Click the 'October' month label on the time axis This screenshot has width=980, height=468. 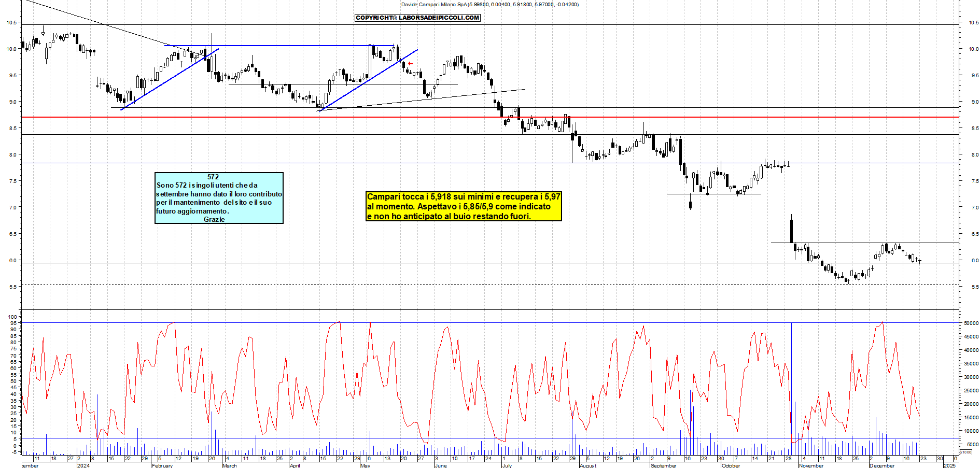[731, 465]
